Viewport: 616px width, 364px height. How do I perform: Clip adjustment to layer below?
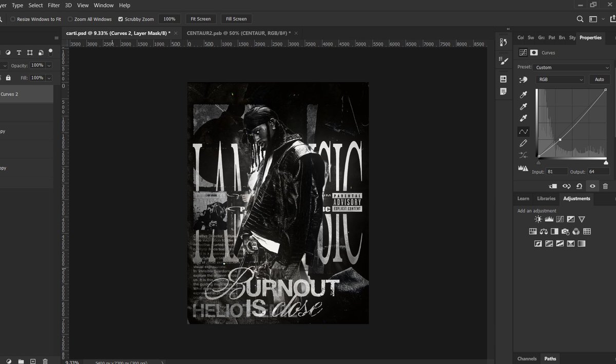pos(553,186)
